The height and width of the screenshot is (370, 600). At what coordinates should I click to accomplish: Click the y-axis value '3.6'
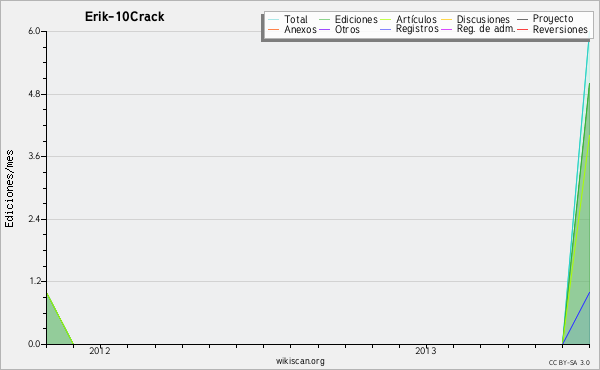point(34,156)
